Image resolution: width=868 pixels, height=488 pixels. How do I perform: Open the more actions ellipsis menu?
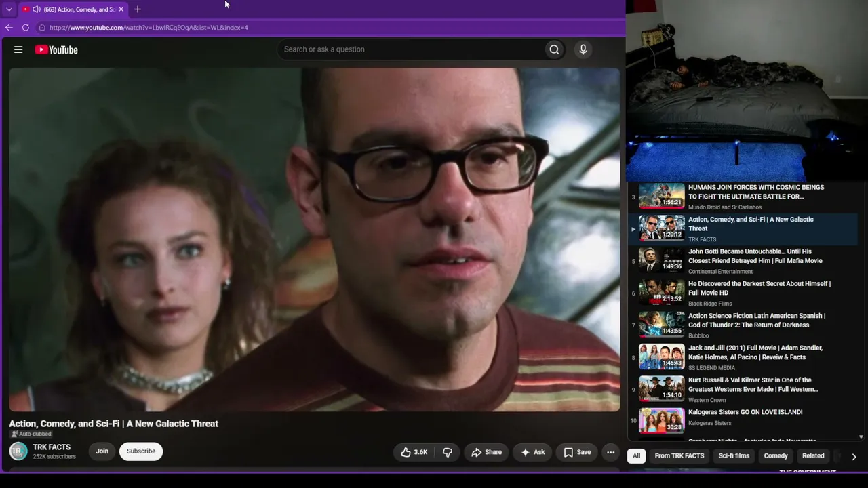pyautogui.click(x=610, y=452)
